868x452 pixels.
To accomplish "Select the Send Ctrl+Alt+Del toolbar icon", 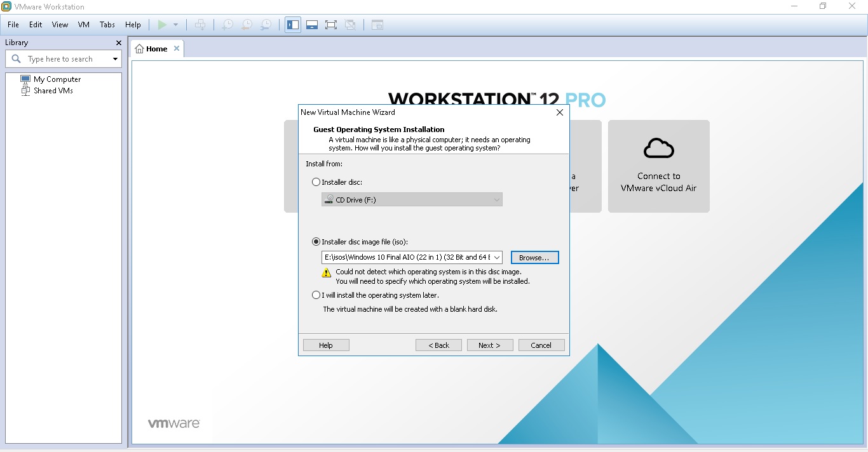I will 200,25.
